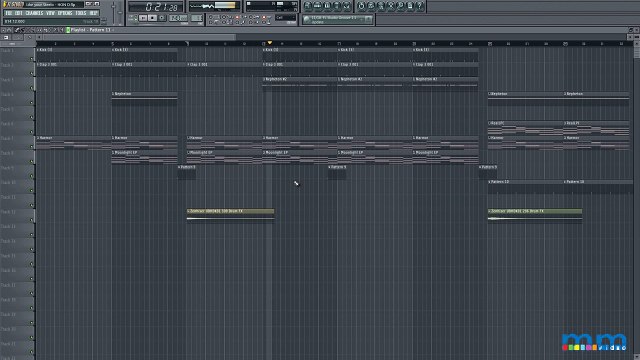640x360 pixels.
Task: Click the tempo display field
Action: point(178,18)
